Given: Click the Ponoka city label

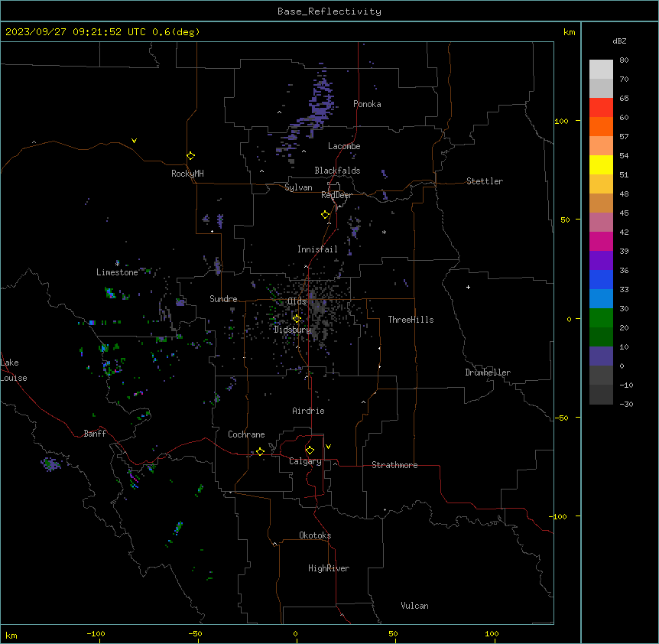Looking at the screenshot, I should pyautogui.click(x=367, y=104).
